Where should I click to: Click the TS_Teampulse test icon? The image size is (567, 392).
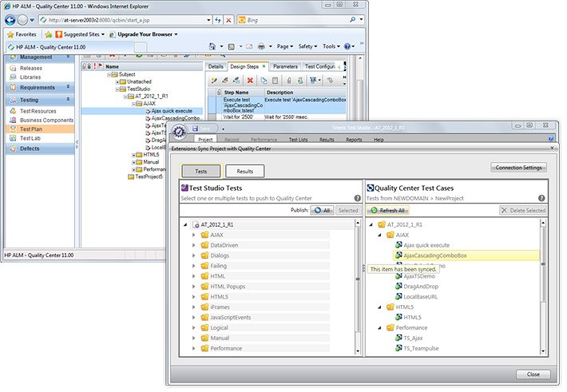click(398, 348)
